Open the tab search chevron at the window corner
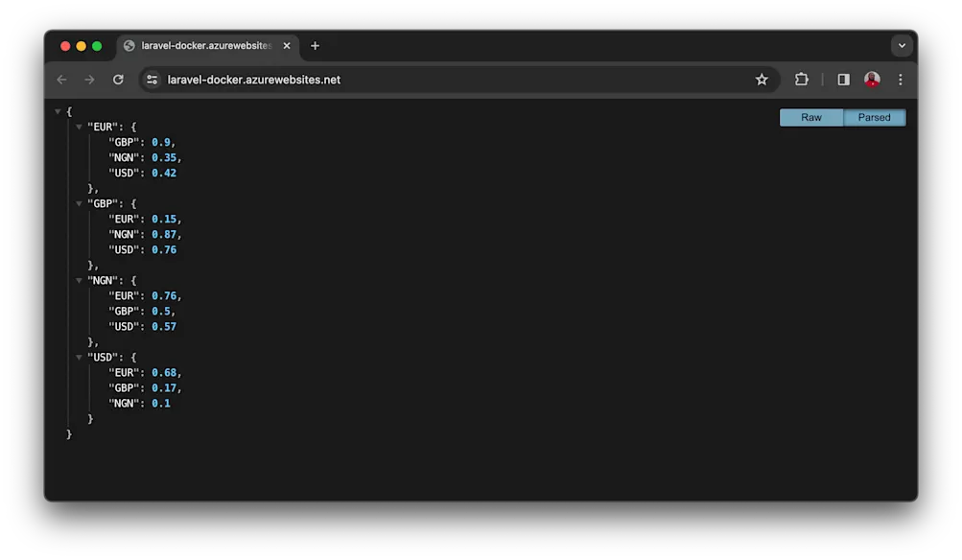 [902, 45]
